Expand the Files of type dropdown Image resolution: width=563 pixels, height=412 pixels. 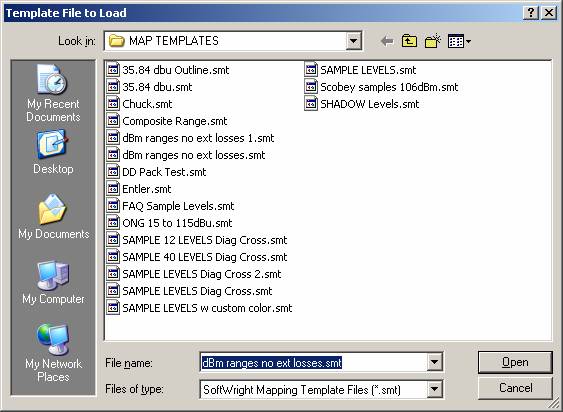(x=434, y=389)
